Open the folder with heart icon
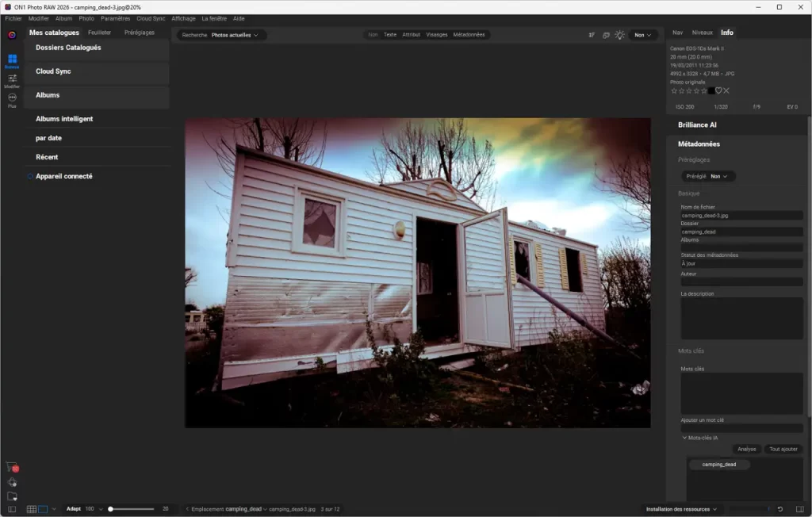Image resolution: width=812 pixels, height=517 pixels. (x=12, y=496)
